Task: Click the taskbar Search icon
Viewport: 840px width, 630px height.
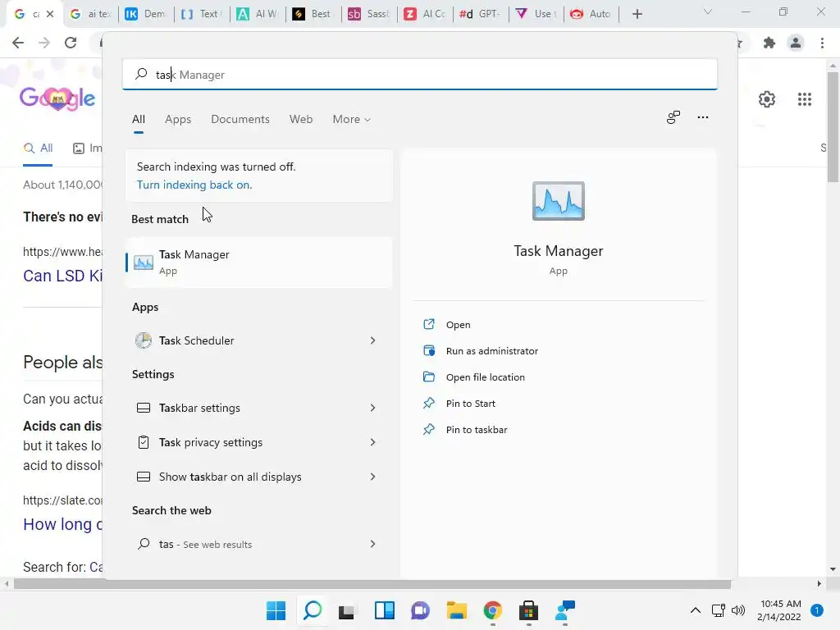Action: pos(313,610)
